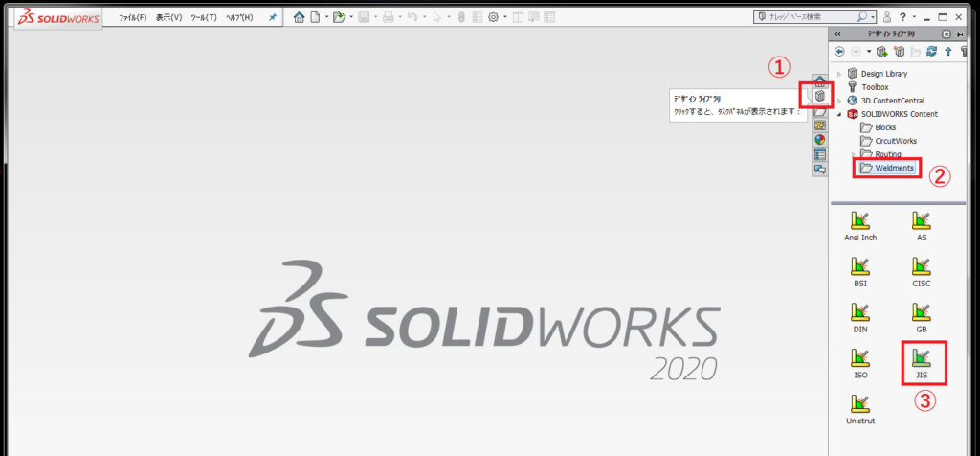Click the CISC weldment standard
The height and width of the screenshot is (456, 980).
coord(922,271)
